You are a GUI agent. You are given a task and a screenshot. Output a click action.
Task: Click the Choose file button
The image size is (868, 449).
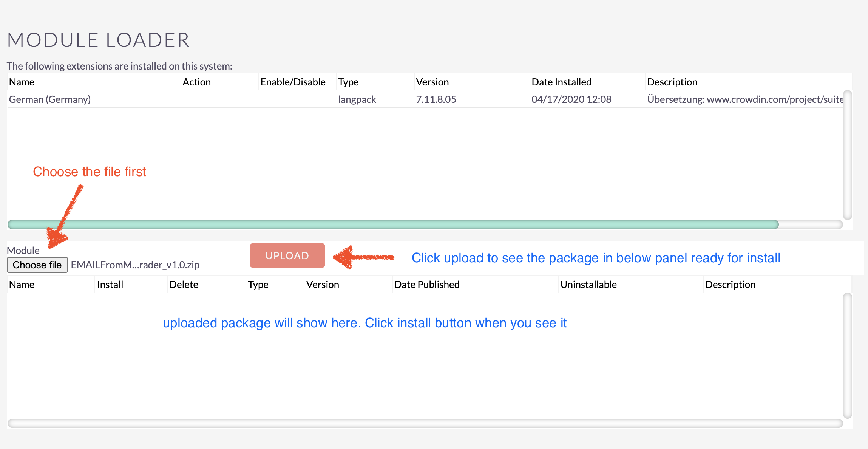37,265
